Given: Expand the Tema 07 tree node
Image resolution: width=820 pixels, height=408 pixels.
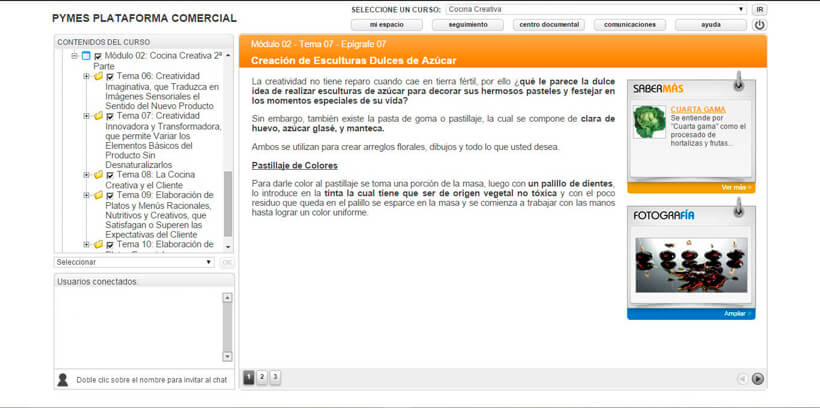Looking at the screenshot, I should pos(86,116).
